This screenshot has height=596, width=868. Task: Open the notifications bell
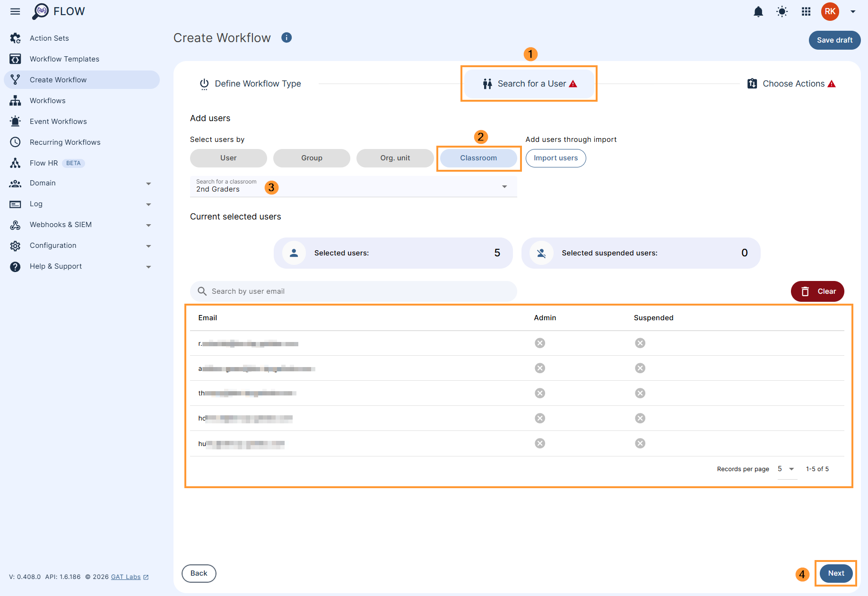coord(758,12)
